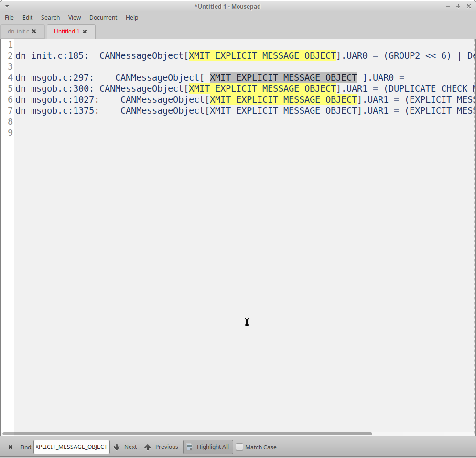Image resolution: width=476 pixels, height=458 pixels.
Task: Open the Search menu
Action: click(50, 17)
